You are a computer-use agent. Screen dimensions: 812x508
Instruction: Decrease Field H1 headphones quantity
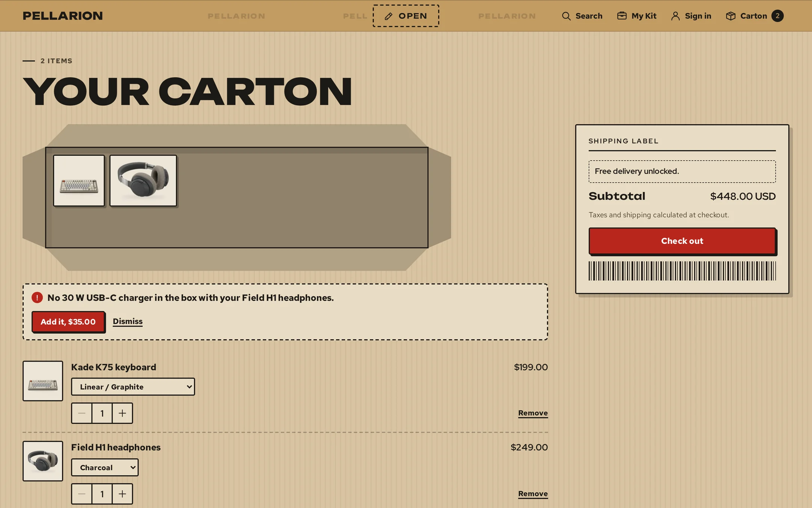pos(82,494)
